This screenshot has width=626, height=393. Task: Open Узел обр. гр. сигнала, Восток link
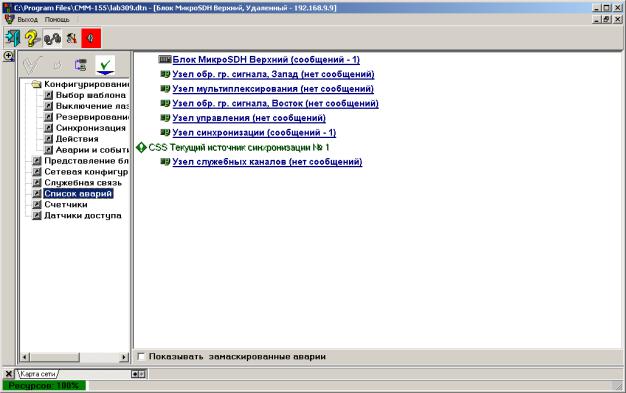(x=275, y=103)
